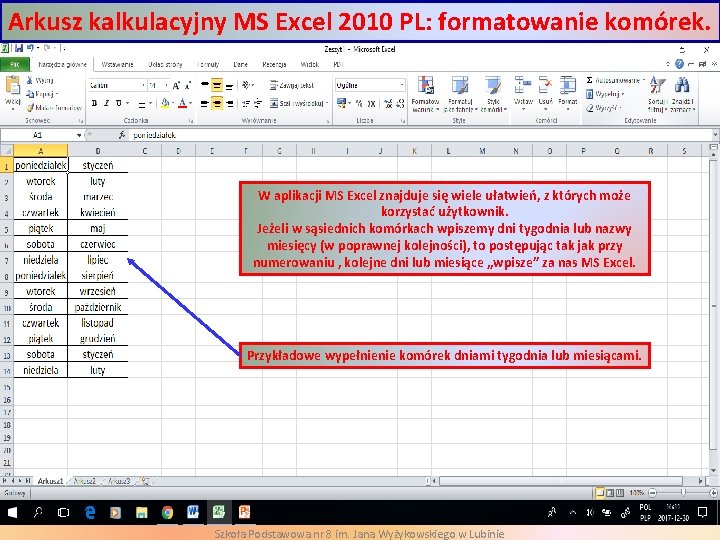Open the Format cells menu icon
The width and height of the screenshot is (720, 540).
point(568,85)
